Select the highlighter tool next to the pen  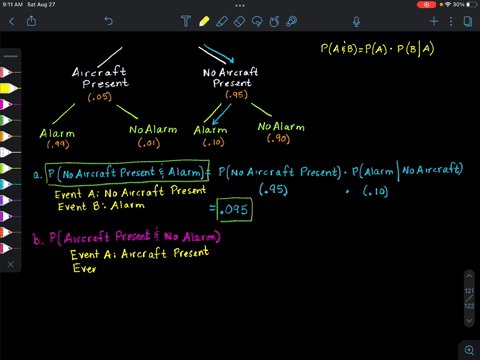pyautogui.click(x=222, y=21)
